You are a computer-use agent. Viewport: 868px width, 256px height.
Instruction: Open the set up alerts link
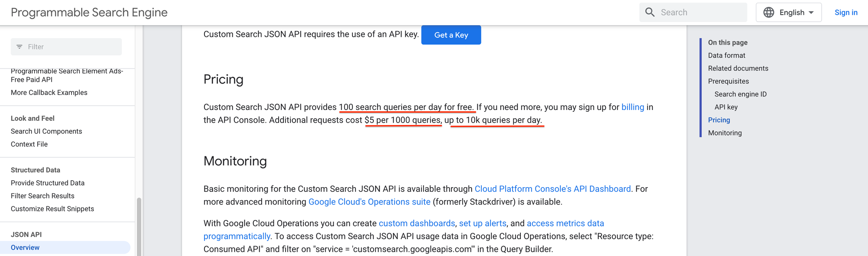[x=483, y=223]
